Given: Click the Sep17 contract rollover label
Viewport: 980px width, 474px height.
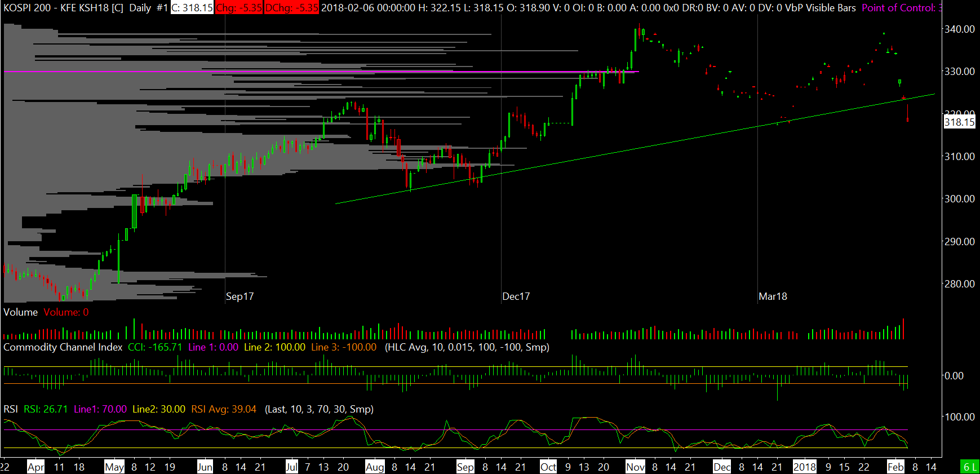Looking at the screenshot, I should (x=240, y=296).
